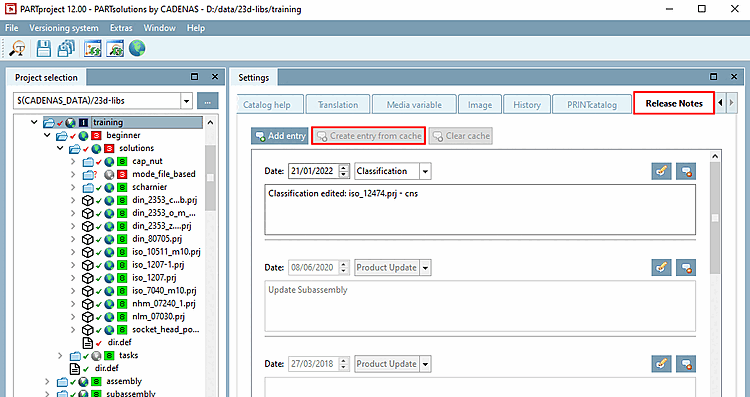
Task: Float the Project selection panel
Action: (x=194, y=77)
